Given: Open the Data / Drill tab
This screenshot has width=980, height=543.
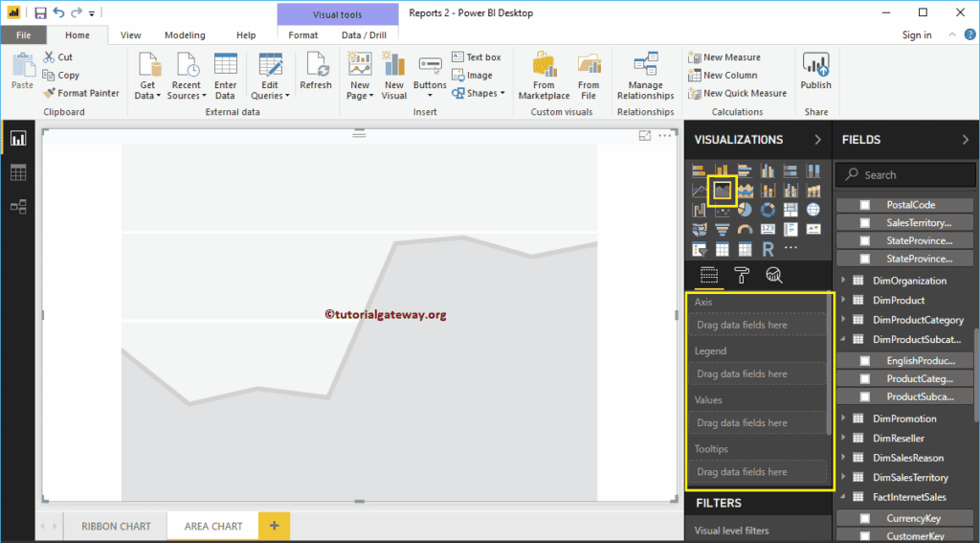Looking at the screenshot, I should click(x=364, y=35).
